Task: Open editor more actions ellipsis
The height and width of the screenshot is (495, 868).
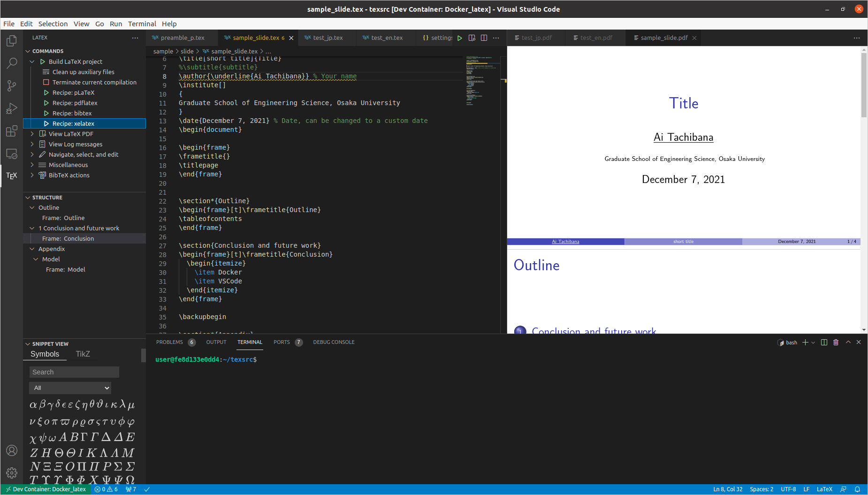Action: click(x=496, y=38)
